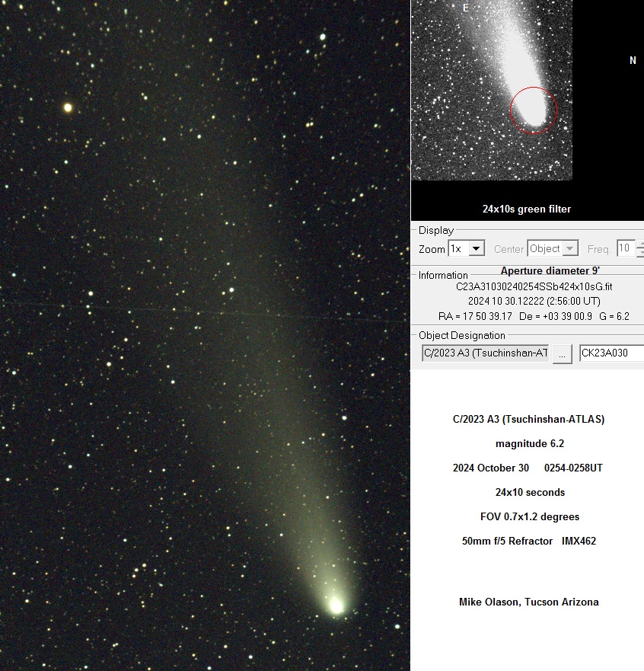Click the Freq. value field
The image size is (644, 671).
pyautogui.click(x=624, y=249)
